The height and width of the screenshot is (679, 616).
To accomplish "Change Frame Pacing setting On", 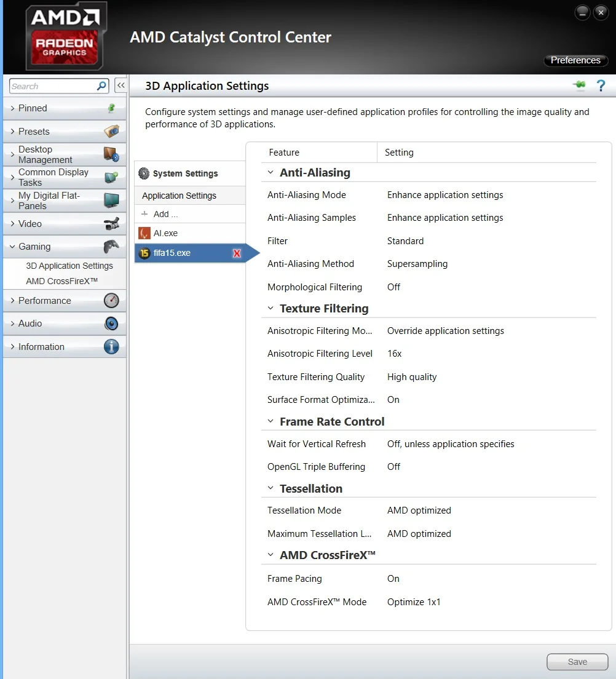I will point(393,579).
